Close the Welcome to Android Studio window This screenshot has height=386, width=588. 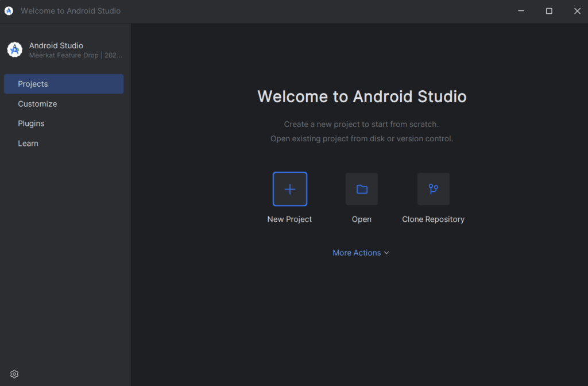click(577, 11)
